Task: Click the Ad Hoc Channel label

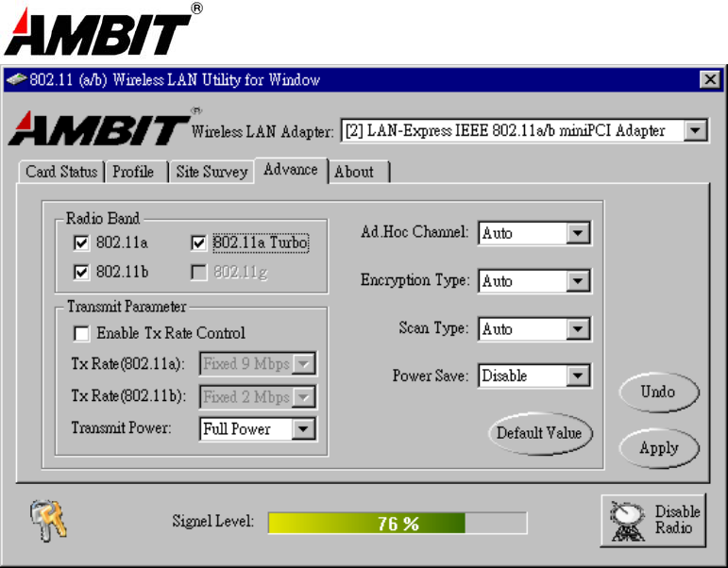Action: pos(415,231)
